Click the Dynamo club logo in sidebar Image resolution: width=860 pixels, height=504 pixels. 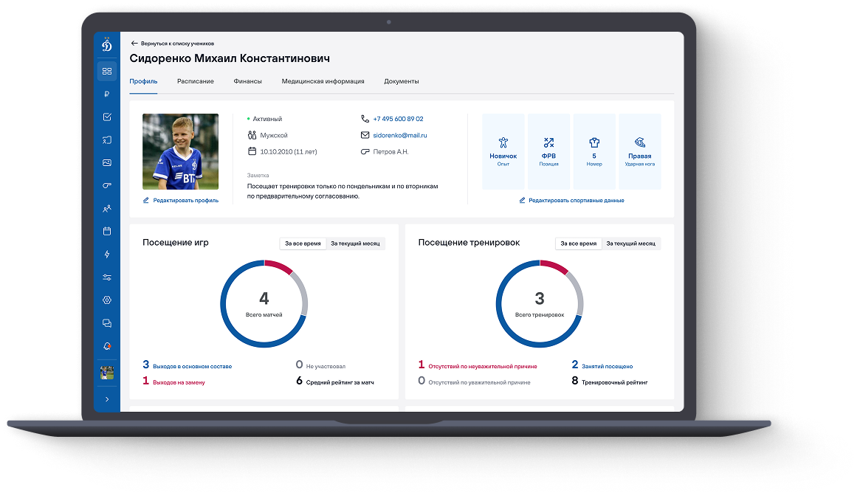(x=107, y=46)
